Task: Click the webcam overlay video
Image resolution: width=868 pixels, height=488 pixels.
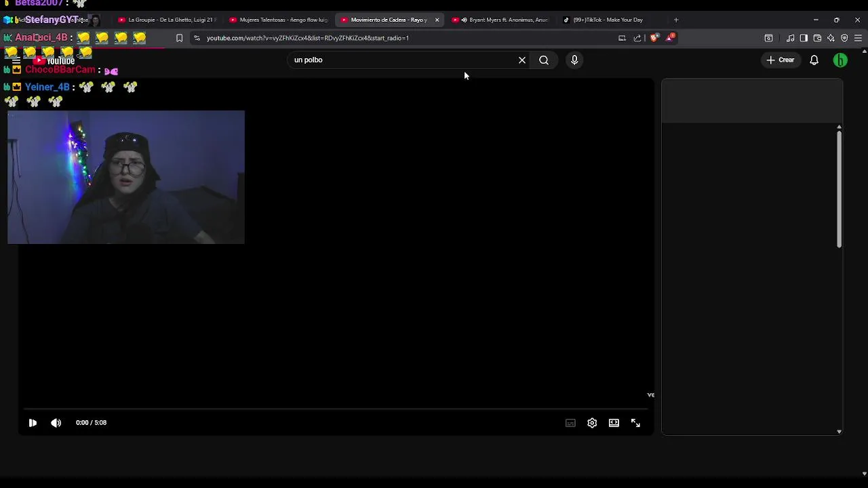Action: coord(126,177)
